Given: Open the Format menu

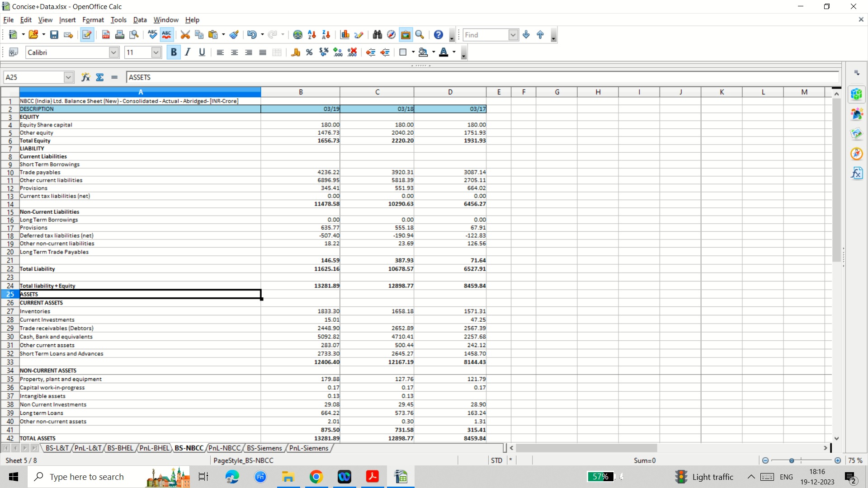Looking at the screenshot, I should pos(93,20).
